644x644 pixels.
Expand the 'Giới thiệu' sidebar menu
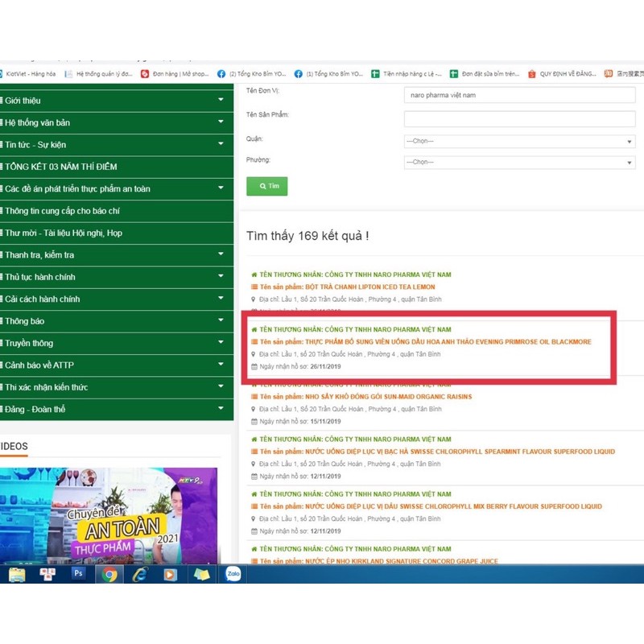pyautogui.click(x=114, y=101)
